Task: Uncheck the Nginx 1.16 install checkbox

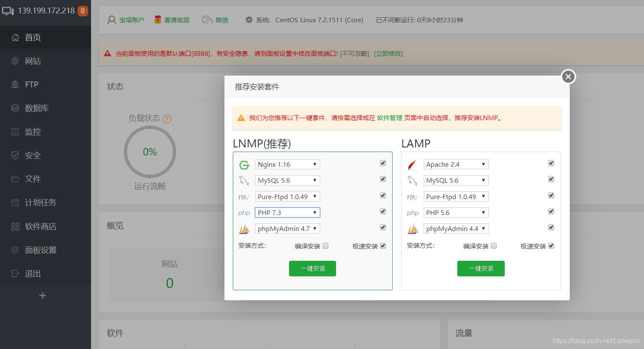Action: (x=382, y=163)
